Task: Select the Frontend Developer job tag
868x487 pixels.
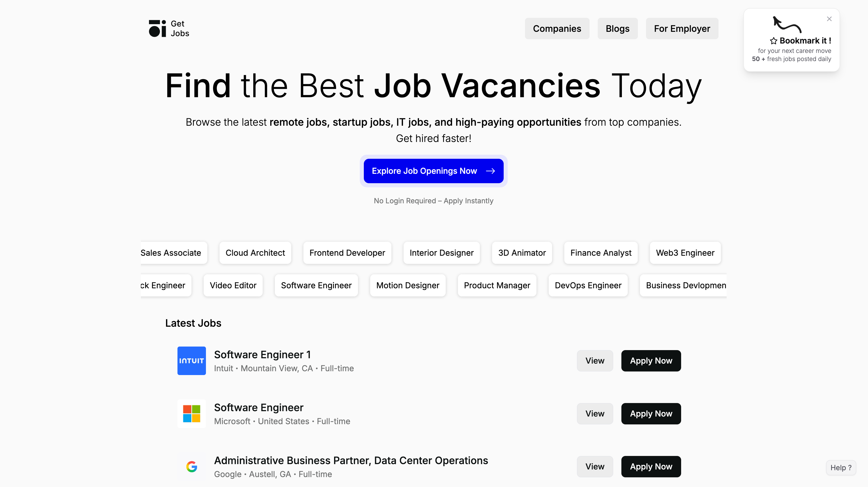Action: [x=347, y=253]
